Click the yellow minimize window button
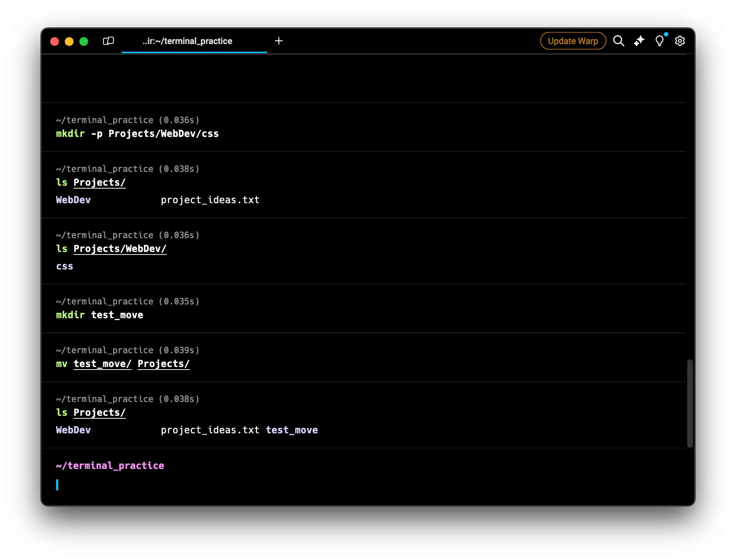 [69, 42]
